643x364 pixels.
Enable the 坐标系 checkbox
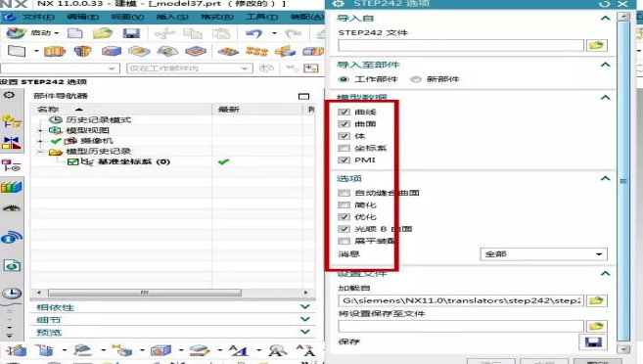[344, 148]
